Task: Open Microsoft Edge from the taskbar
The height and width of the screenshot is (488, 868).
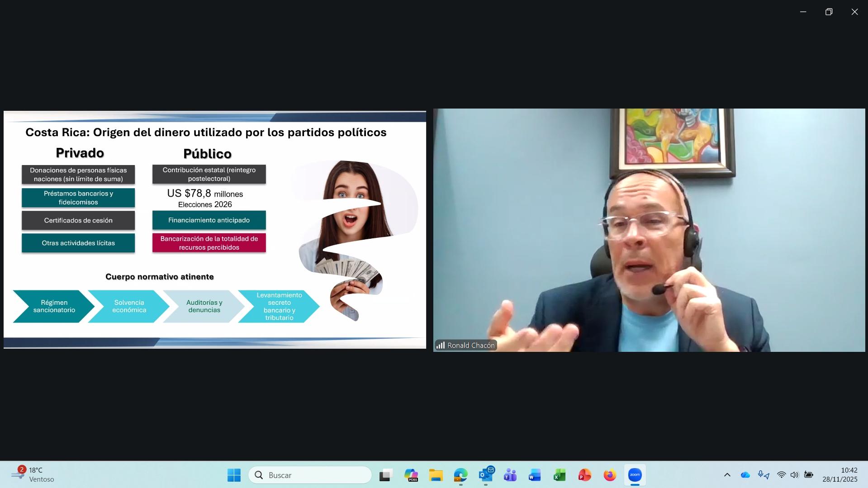Action: [460, 475]
